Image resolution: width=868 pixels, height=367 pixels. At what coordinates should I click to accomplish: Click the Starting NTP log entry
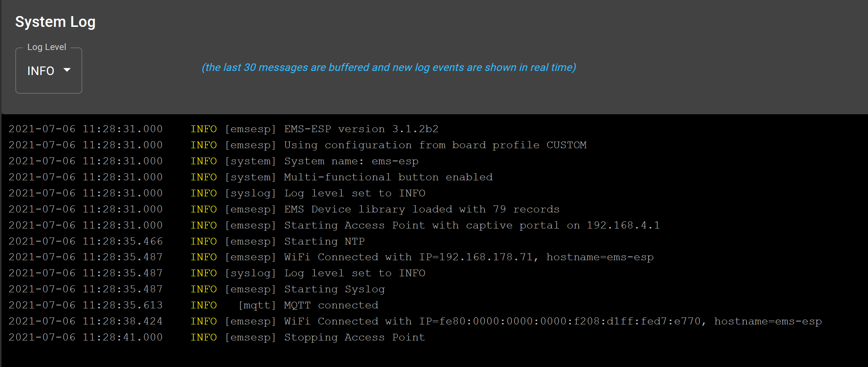pyautogui.click(x=324, y=241)
